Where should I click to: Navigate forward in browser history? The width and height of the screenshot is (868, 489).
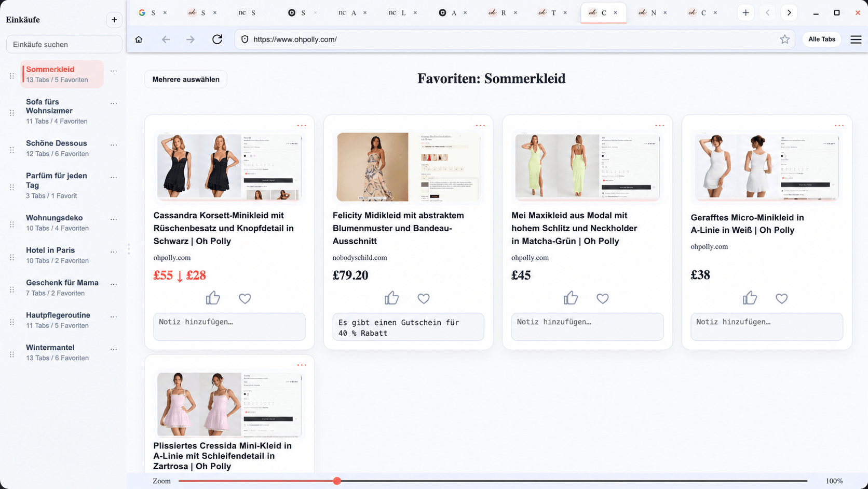click(191, 39)
